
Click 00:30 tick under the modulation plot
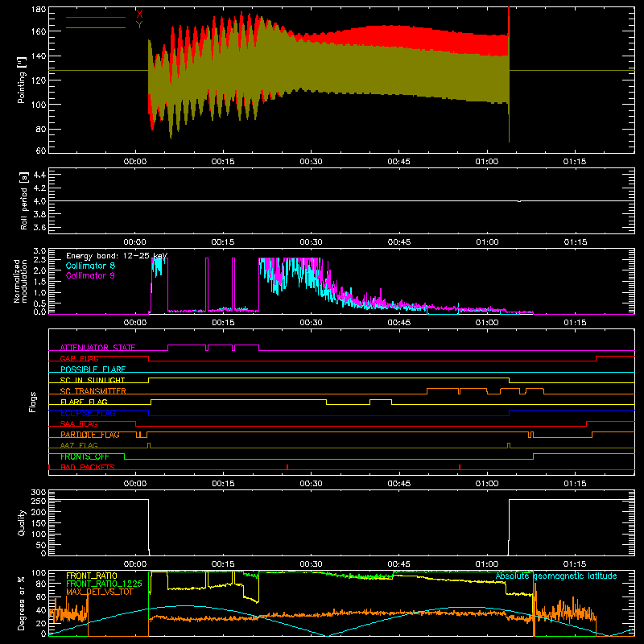[311, 323]
